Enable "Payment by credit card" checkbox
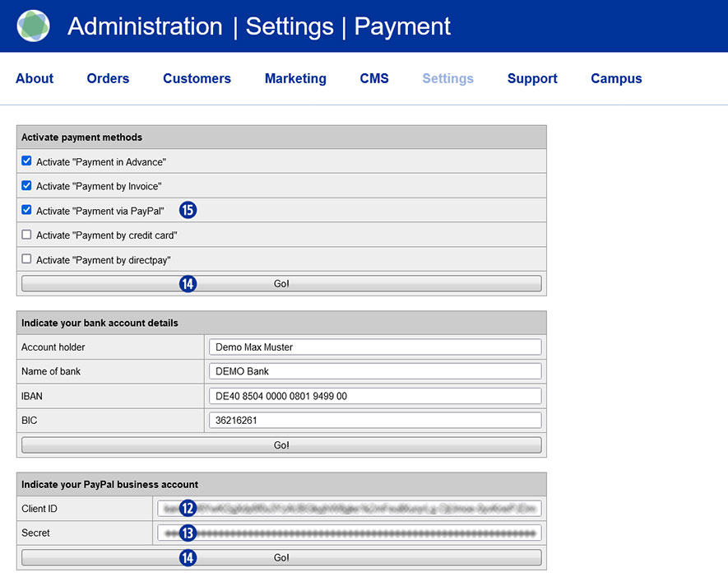Image resolution: width=728 pixels, height=582 pixels. 26,235
